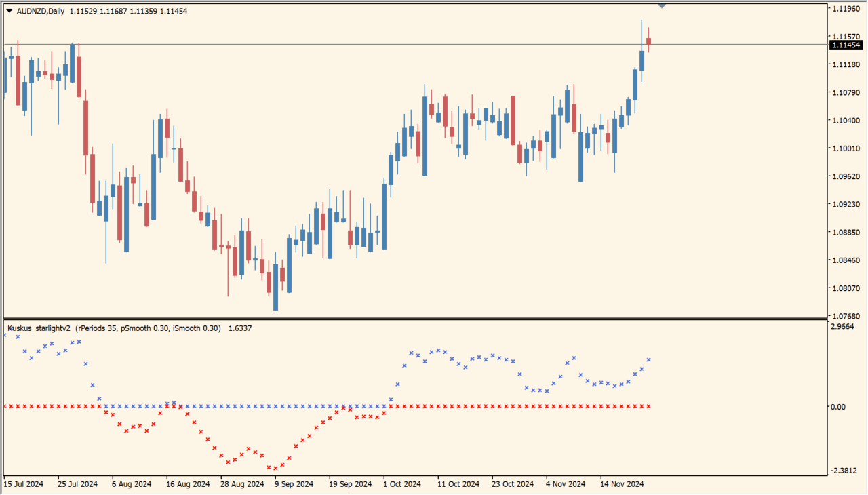Viewport: 868px width, 495px height.
Task: Click the 15 Jul 2024 date label
Action: coord(23,484)
